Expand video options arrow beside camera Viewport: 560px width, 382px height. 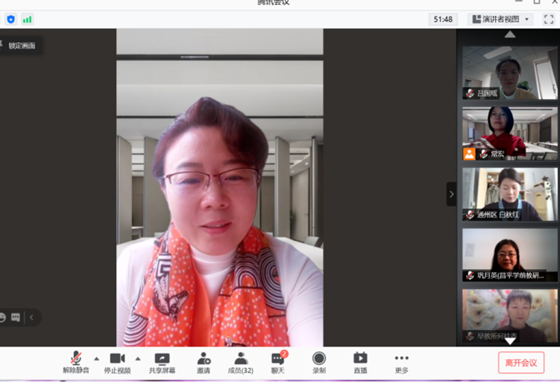[138, 359]
